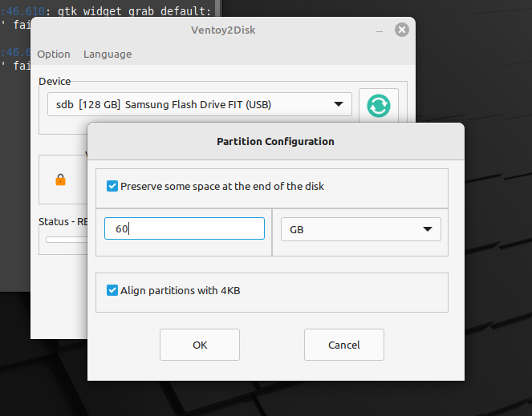
Task: Open the Option menu
Action: click(x=54, y=55)
